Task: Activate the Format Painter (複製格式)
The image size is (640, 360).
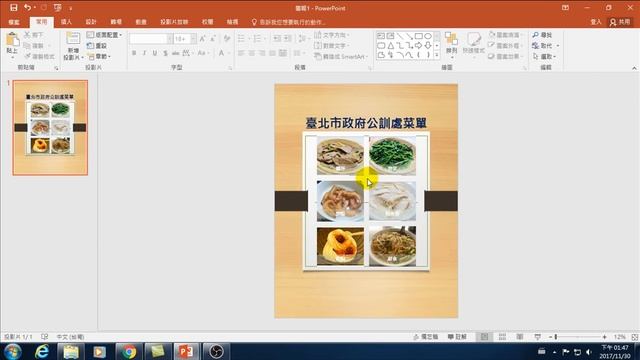Action: (39, 56)
